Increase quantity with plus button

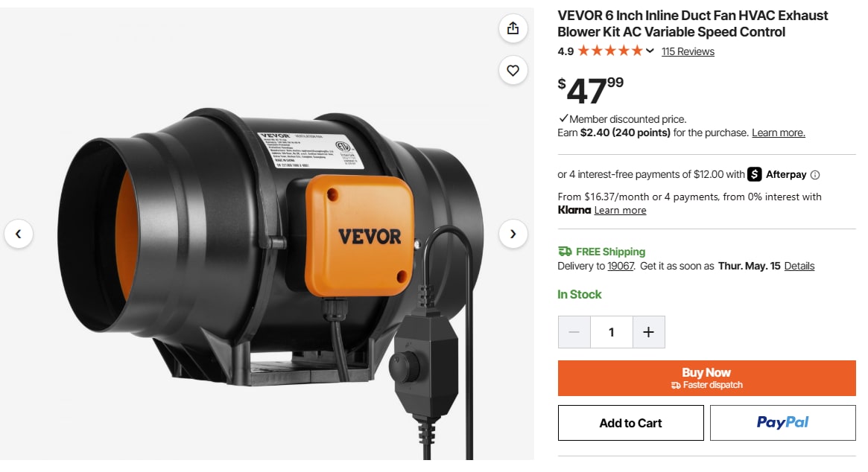(x=649, y=332)
